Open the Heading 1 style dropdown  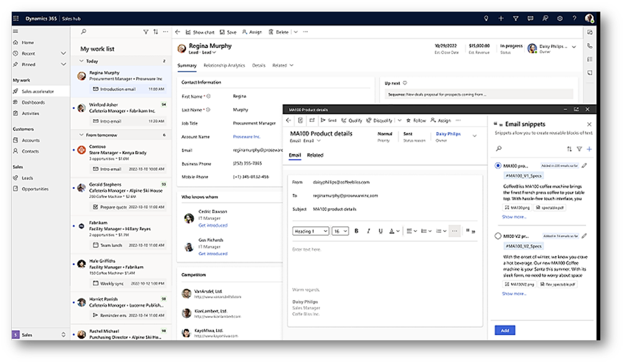tap(310, 231)
